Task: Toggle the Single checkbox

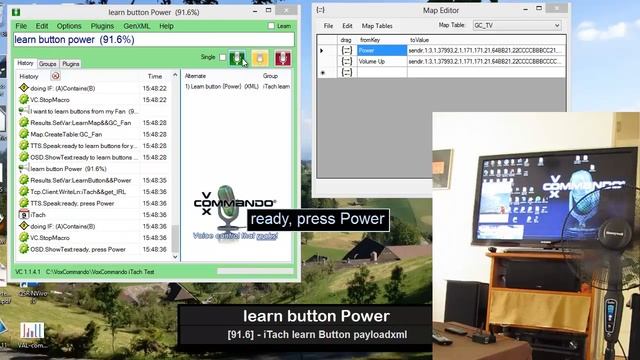Action: [222, 57]
